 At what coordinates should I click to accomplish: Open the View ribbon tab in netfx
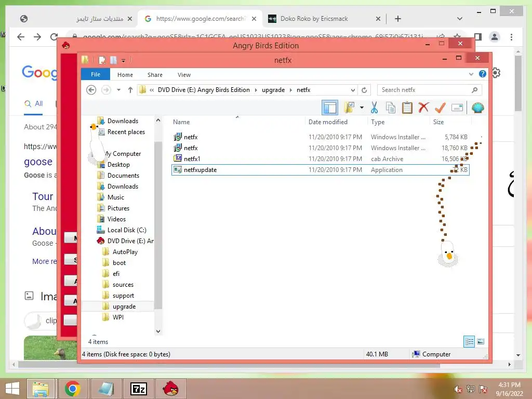pos(184,75)
